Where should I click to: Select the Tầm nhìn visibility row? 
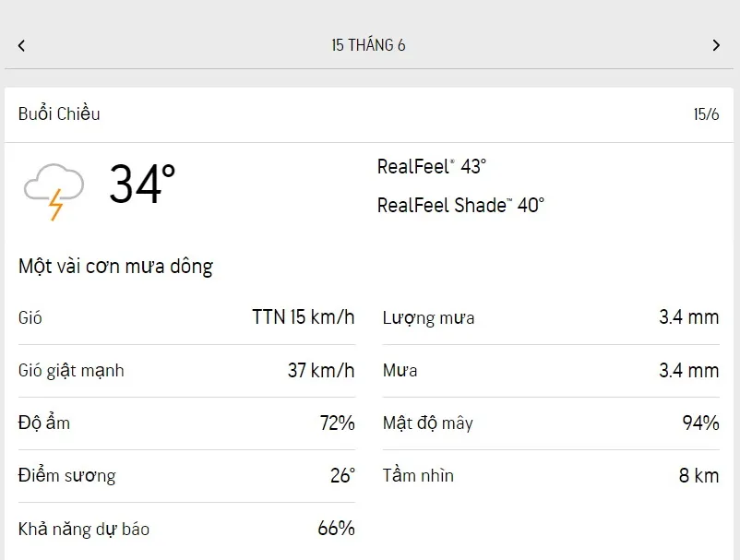click(x=550, y=476)
